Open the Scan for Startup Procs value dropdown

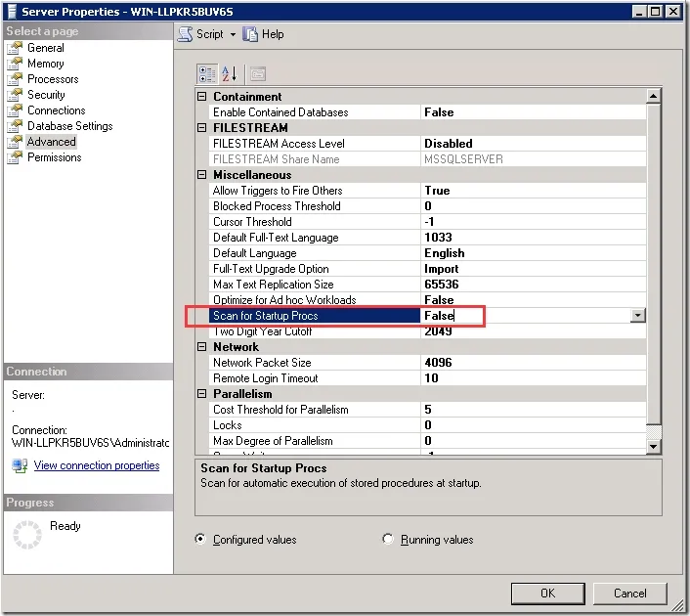637,315
